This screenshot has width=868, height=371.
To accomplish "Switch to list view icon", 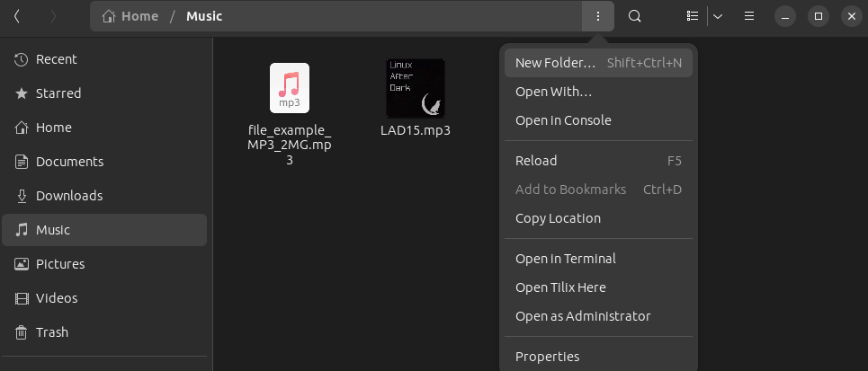I will [x=692, y=16].
